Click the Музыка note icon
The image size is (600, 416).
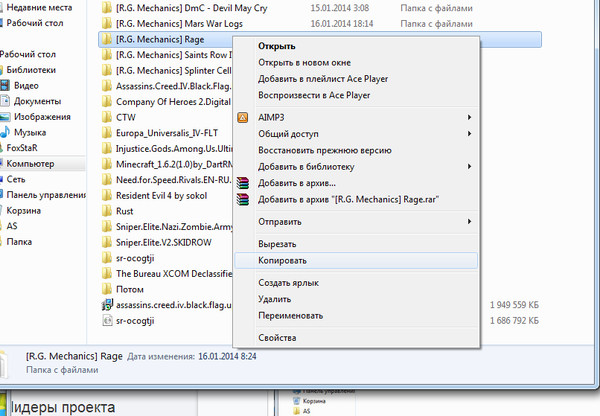5,132
